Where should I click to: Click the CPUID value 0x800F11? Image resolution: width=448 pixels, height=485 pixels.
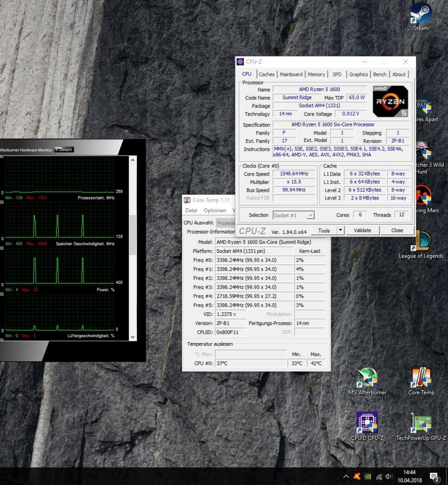pos(230,332)
